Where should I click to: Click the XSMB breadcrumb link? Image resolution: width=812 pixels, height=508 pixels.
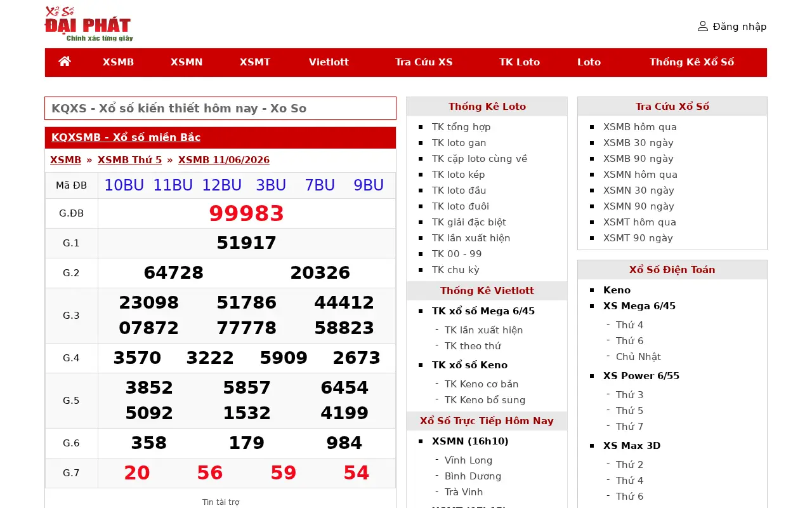tap(65, 160)
